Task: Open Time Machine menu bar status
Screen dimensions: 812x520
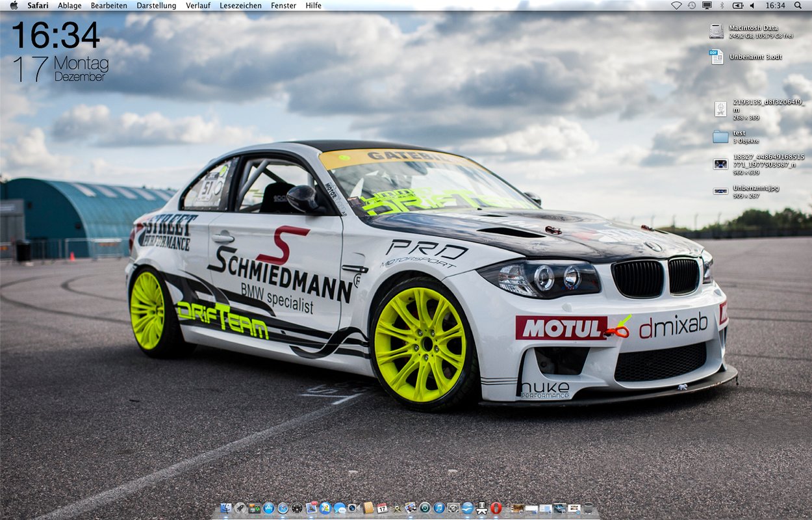Action: (x=692, y=5)
